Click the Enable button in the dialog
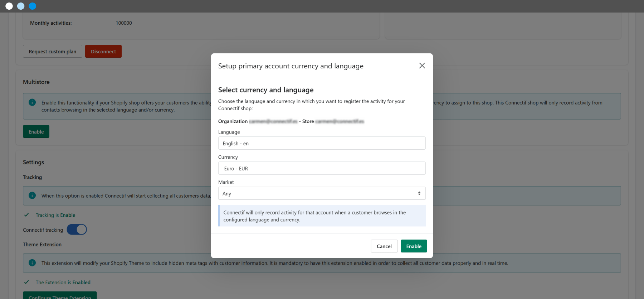Viewport: 644px width, 299px height. (x=414, y=246)
